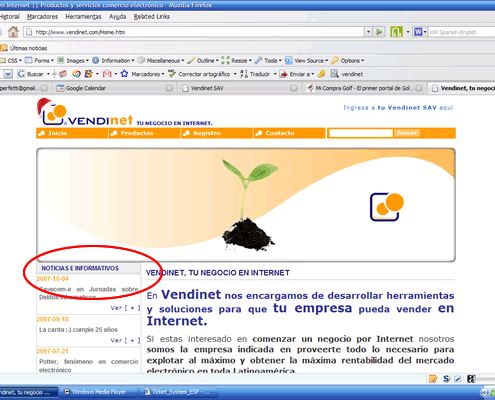The image size is (495, 400).
Task: Click the notepad icon in the status bar
Action: coord(433,379)
